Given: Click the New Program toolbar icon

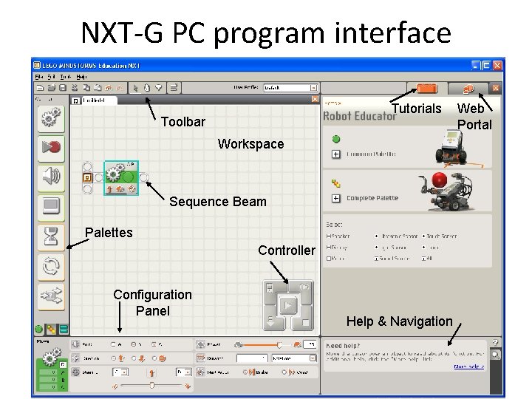Looking at the screenshot, I should [x=40, y=88].
